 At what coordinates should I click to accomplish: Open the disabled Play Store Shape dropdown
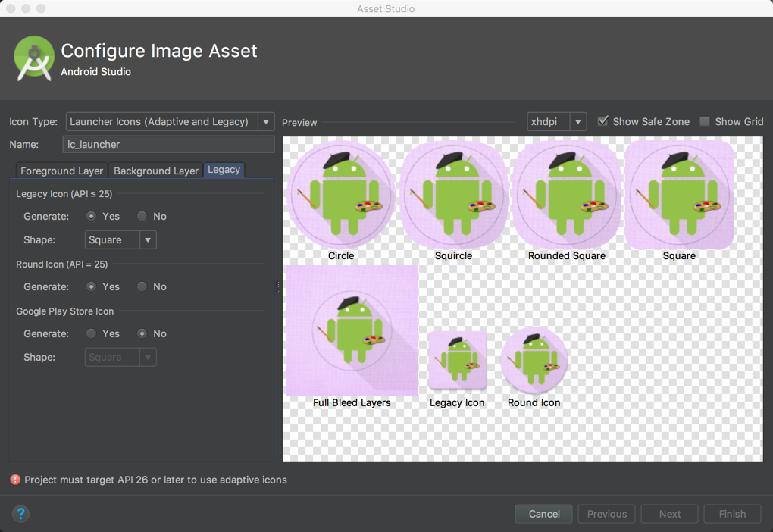coord(120,357)
